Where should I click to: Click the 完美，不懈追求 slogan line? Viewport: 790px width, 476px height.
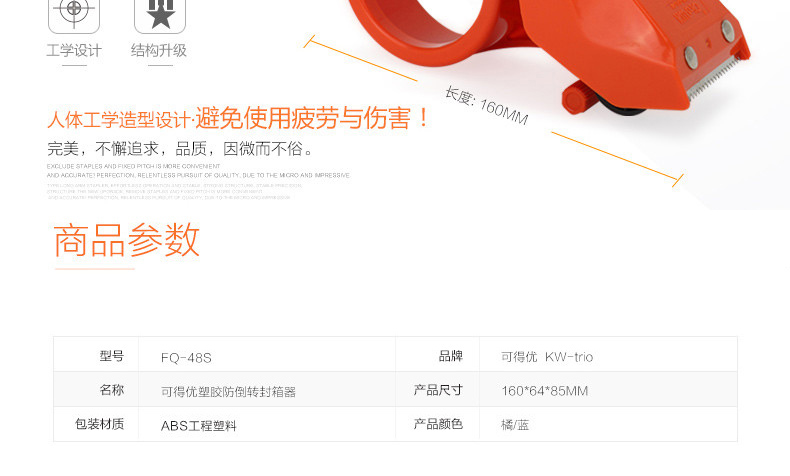(x=181, y=149)
